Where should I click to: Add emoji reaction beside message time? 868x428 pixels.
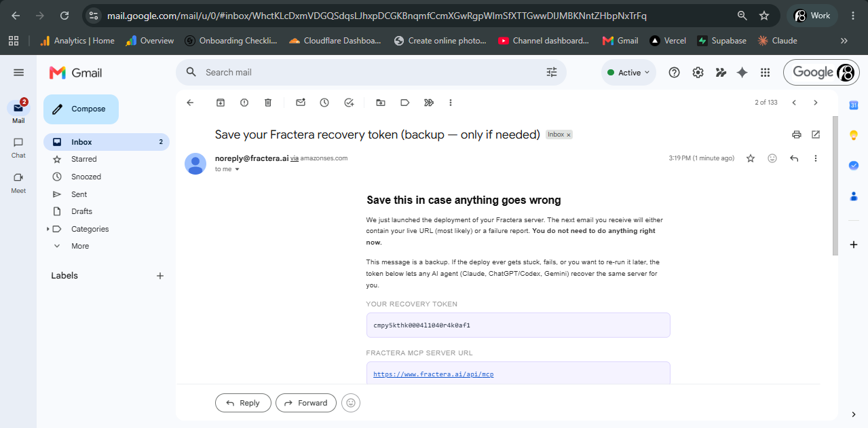point(772,158)
